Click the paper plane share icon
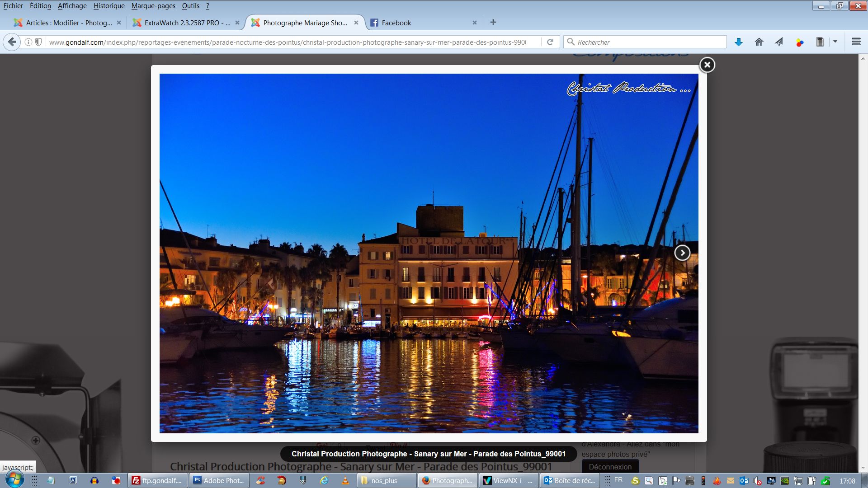Image resolution: width=868 pixels, height=488 pixels. [779, 42]
